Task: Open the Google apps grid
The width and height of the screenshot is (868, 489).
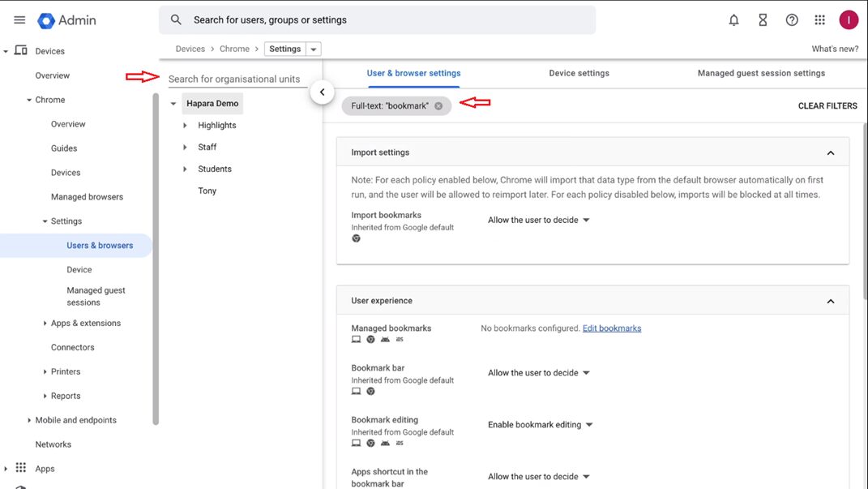Action: (820, 20)
